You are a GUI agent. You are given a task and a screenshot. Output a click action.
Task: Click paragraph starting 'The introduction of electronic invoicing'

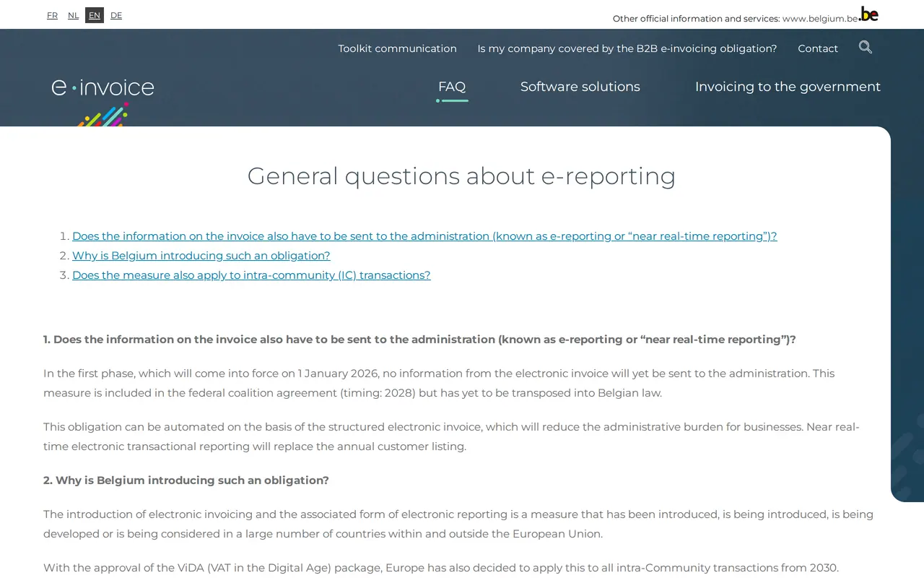[458, 524]
